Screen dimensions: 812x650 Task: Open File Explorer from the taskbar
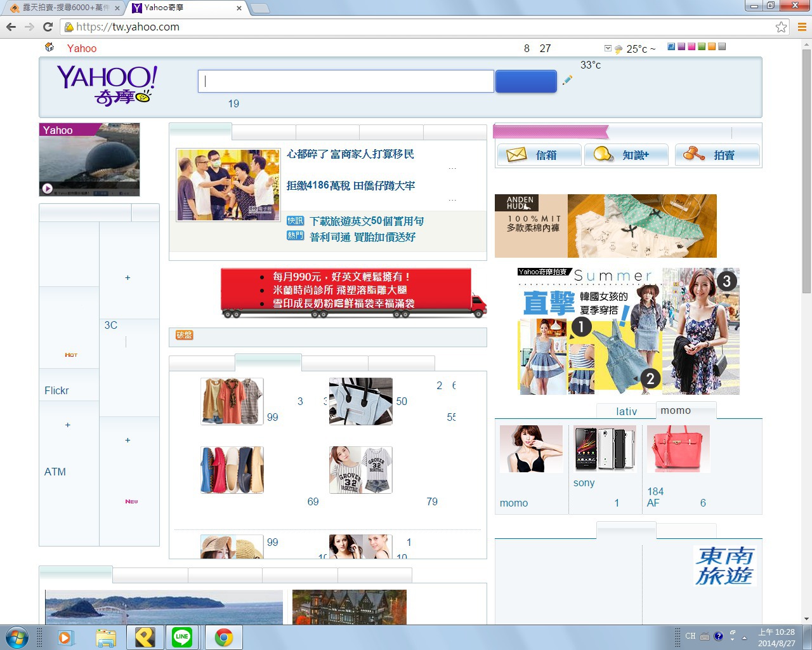[x=106, y=637]
